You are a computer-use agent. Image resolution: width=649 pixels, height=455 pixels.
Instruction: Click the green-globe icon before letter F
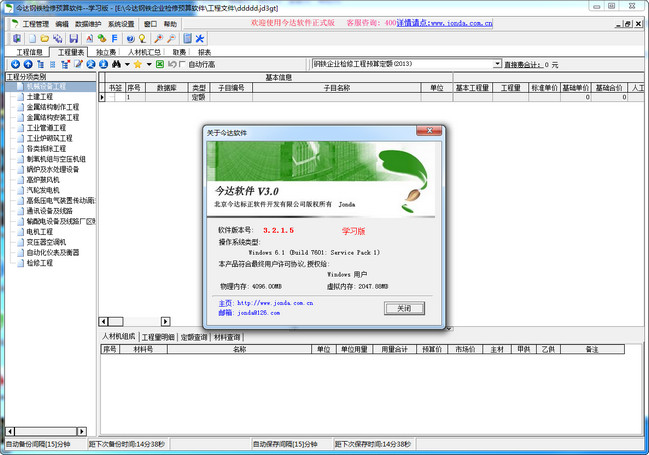coord(102,39)
